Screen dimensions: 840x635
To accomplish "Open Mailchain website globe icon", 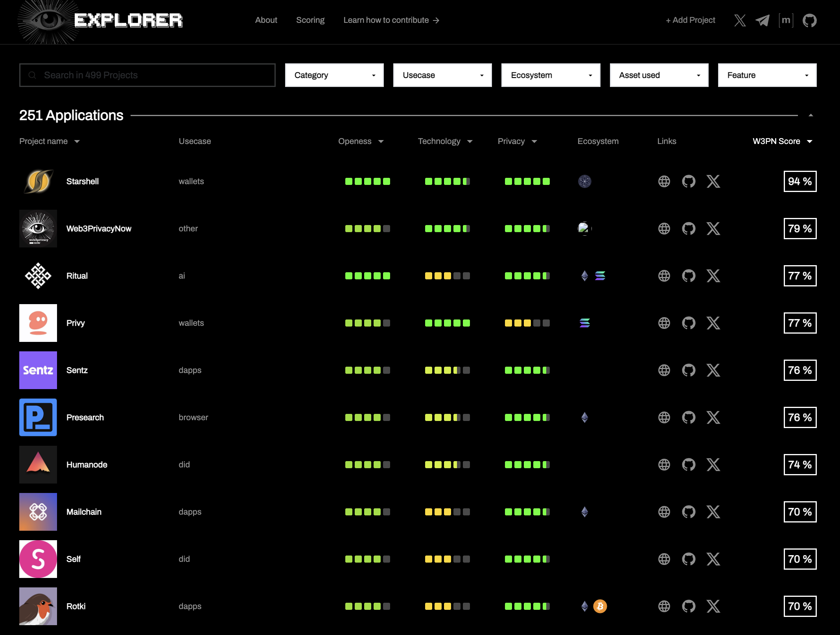I will (x=664, y=512).
